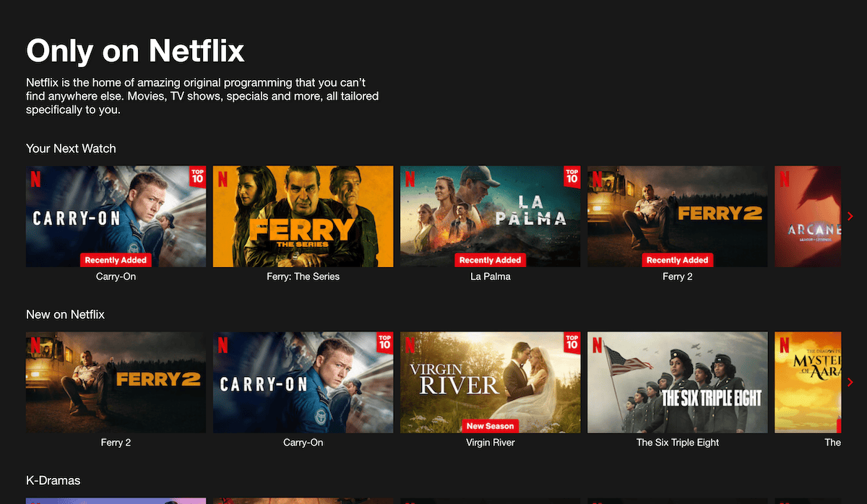867x504 pixels.
Task: Open The Six Triple Eight poster artwork
Action: [678, 383]
